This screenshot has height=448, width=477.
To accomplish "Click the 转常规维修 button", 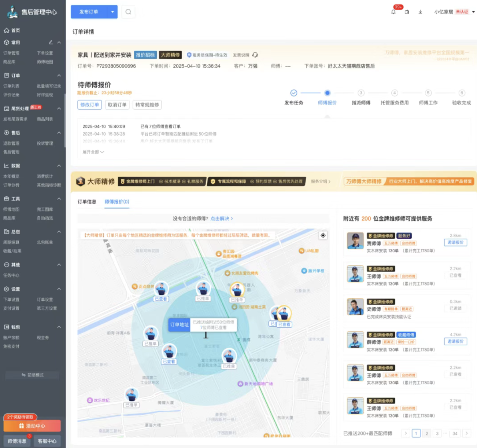I will 147,105.
